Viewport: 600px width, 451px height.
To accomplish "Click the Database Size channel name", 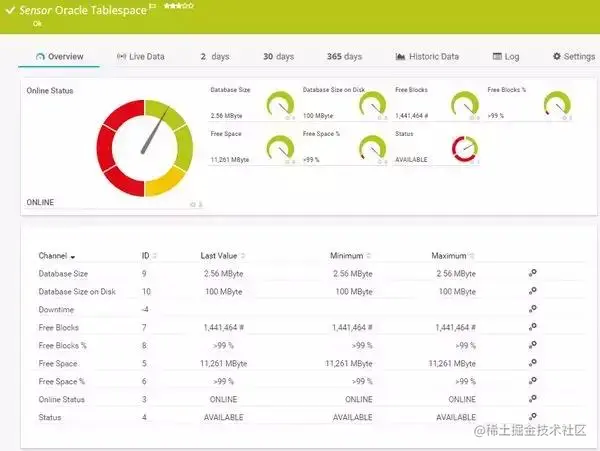I will pyautogui.click(x=63, y=274).
